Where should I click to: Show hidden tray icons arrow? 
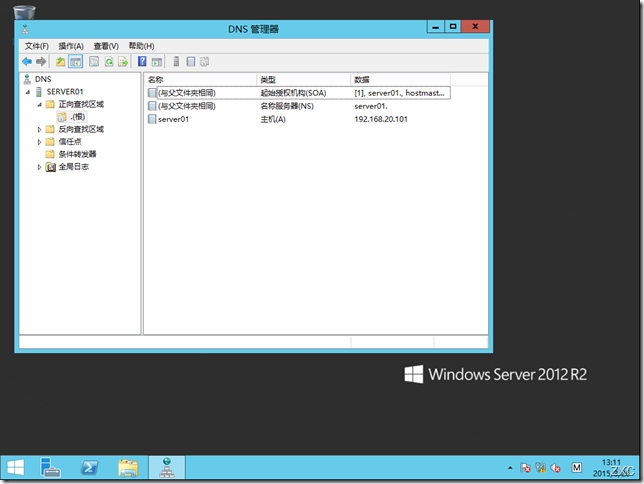tap(510, 468)
